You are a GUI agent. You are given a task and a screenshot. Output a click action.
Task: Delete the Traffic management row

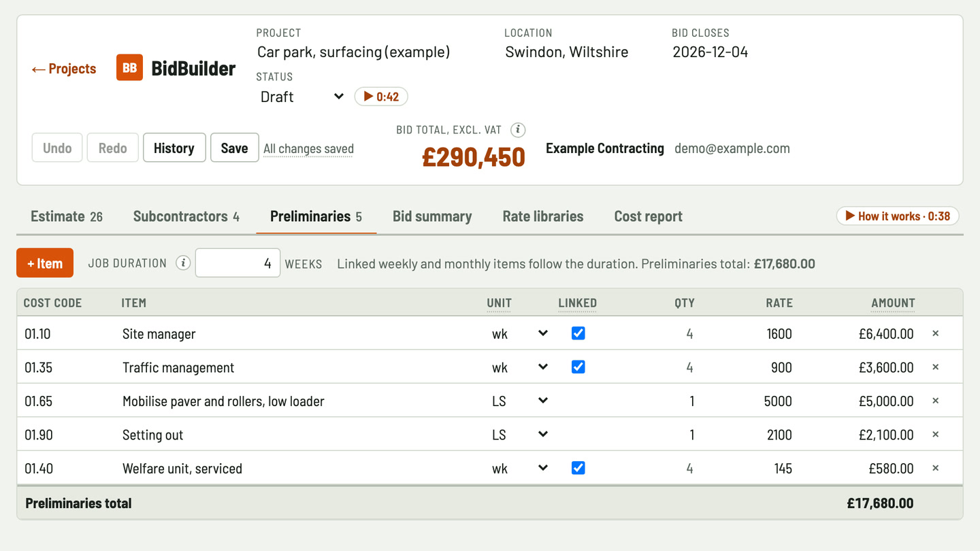click(935, 367)
